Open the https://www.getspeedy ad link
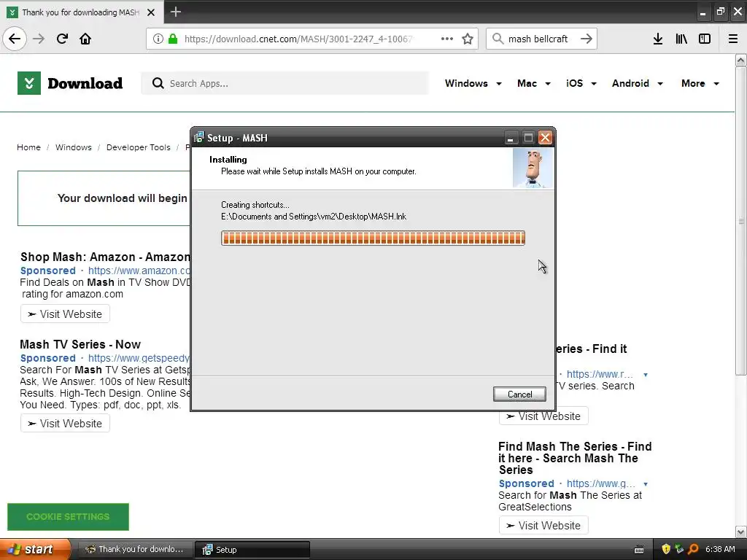Screen dimensions: 747x560 [139, 358]
